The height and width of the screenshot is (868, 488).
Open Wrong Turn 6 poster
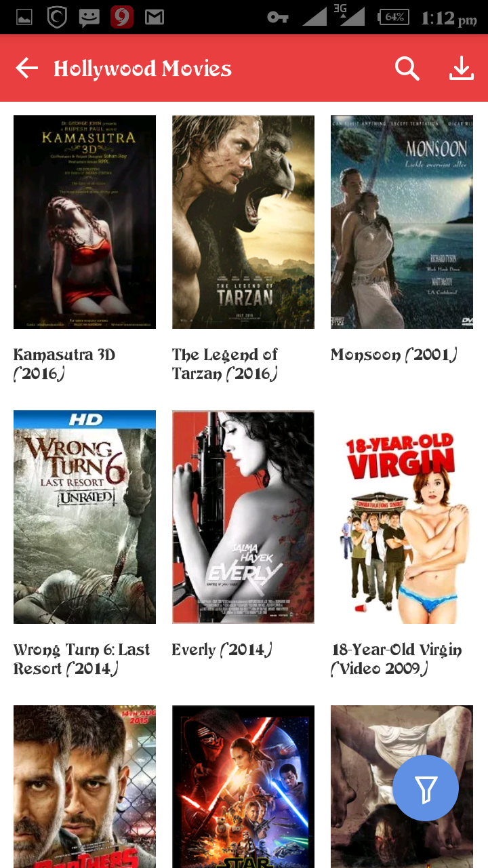(85, 517)
